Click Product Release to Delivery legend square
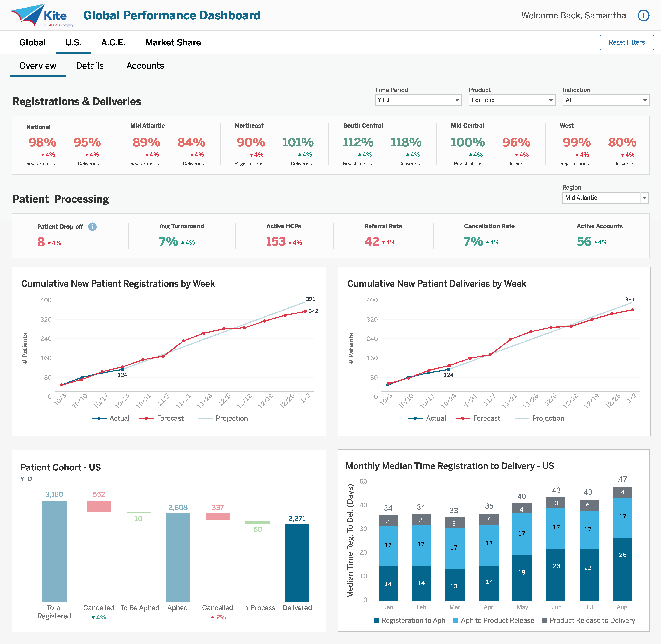This screenshot has height=644, width=661. pos(544,620)
